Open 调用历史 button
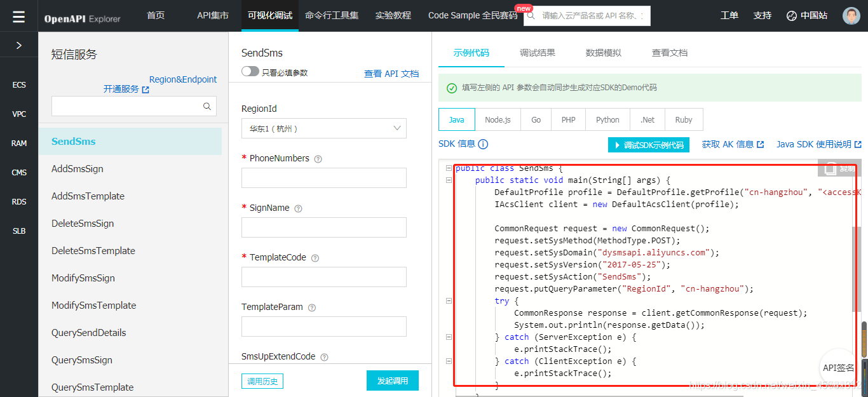 tap(262, 381)
